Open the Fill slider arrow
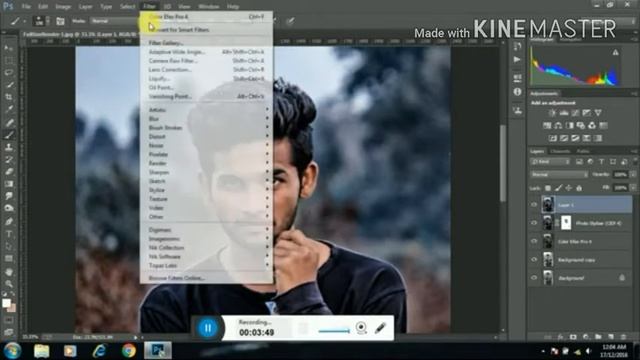The width and height of the screenshot is (640, 360). [x=633, y=188]
